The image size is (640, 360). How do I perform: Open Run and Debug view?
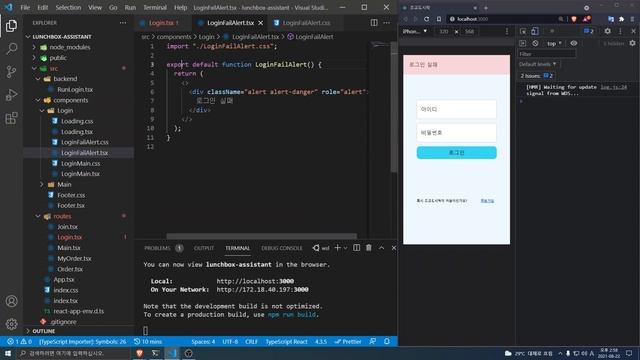point(11,95)
